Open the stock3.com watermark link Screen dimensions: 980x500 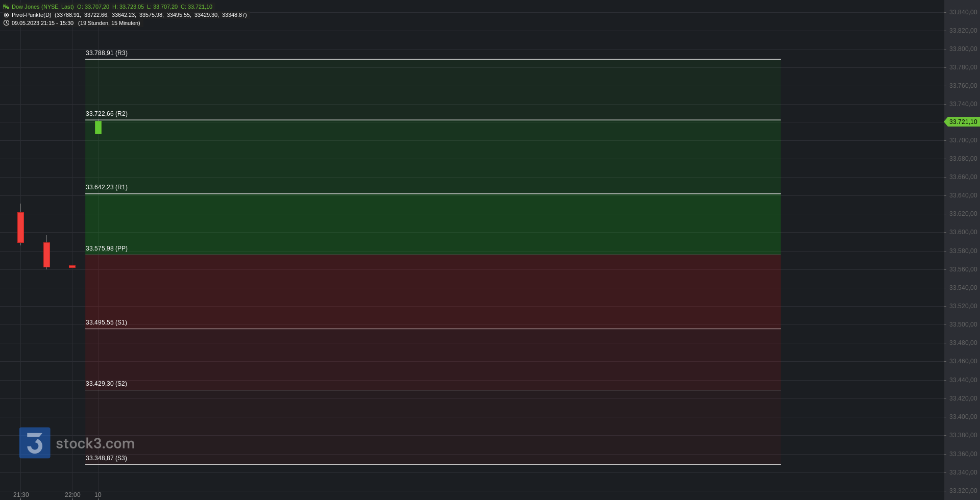[95, 443]
